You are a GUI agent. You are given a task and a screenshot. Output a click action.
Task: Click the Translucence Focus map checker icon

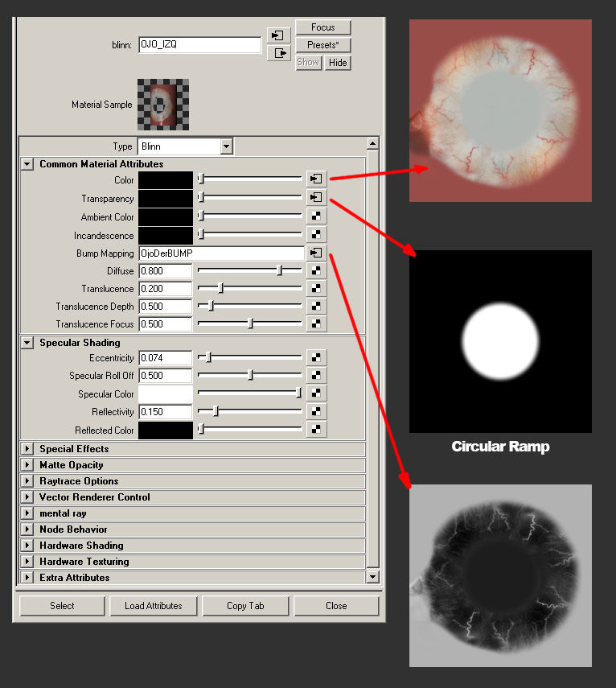tap(316, 323)
